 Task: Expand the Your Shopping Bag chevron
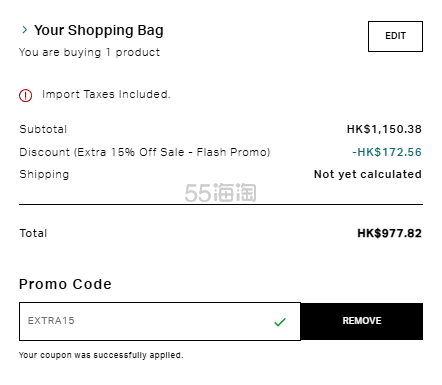[24, 30]
